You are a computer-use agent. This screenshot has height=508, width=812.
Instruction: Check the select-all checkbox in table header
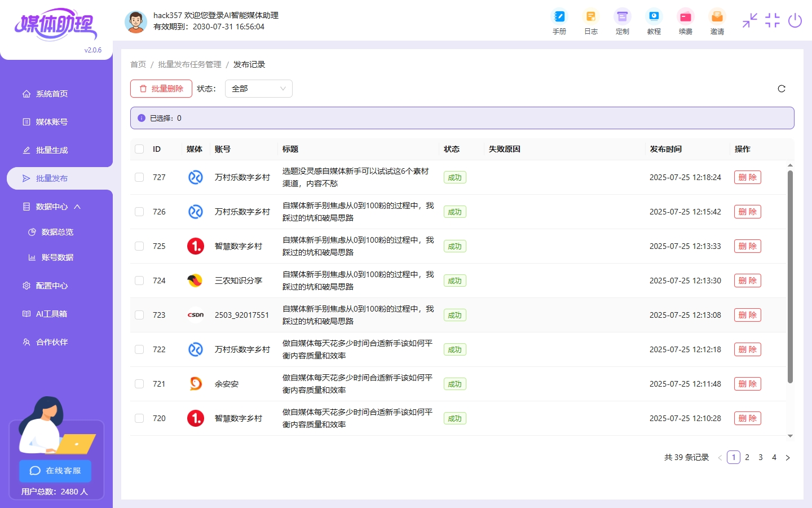pyautogui.click(x=139, y=149)
